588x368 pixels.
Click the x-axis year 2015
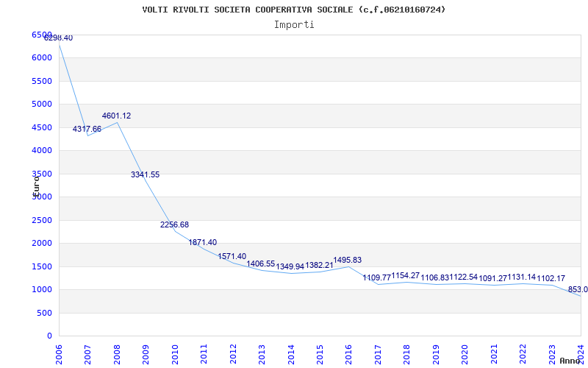pyautogui.click(x=320, y=354)
